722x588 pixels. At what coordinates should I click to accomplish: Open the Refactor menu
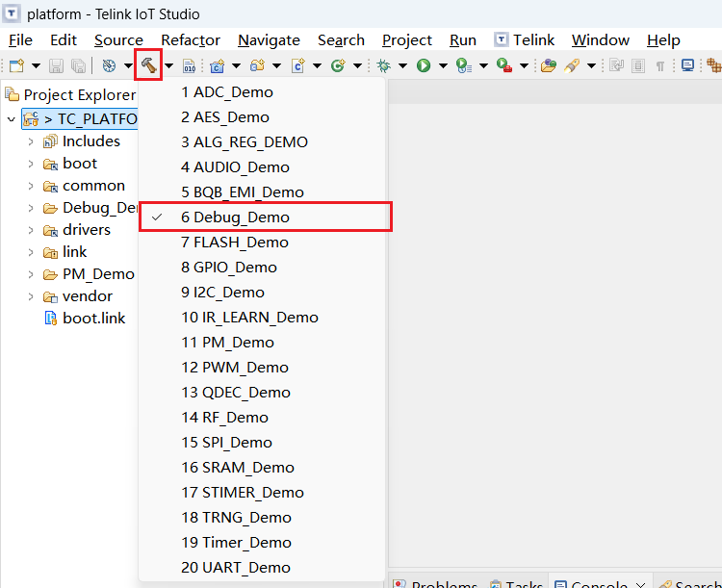pyautogui.click(x=191, y=40)
